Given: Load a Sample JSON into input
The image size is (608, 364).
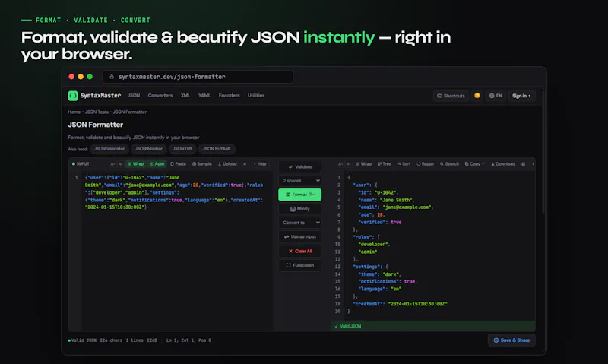Looking at the screenshot, I should (x=202, y=164).
